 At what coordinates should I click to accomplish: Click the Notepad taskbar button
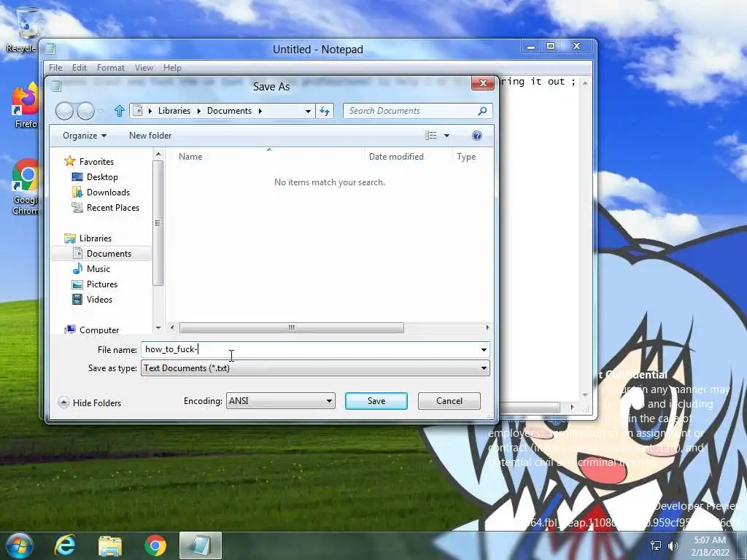pos(201,545)
